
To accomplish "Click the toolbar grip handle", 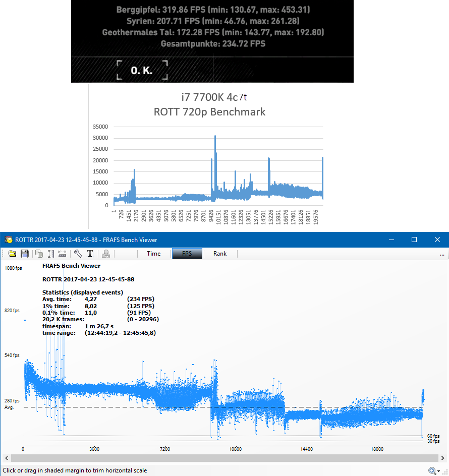I will pyautogui.click(x=3, y=254).
